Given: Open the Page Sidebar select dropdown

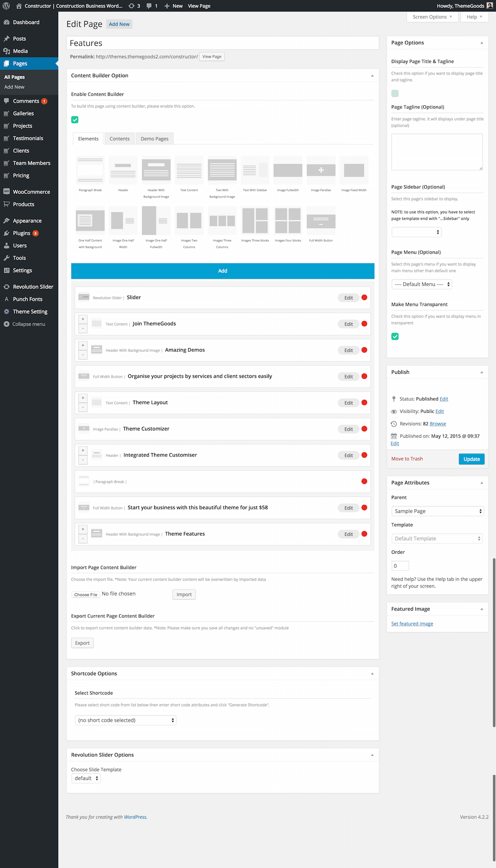Looking at the screenshot, I should [x=417, y=232].
